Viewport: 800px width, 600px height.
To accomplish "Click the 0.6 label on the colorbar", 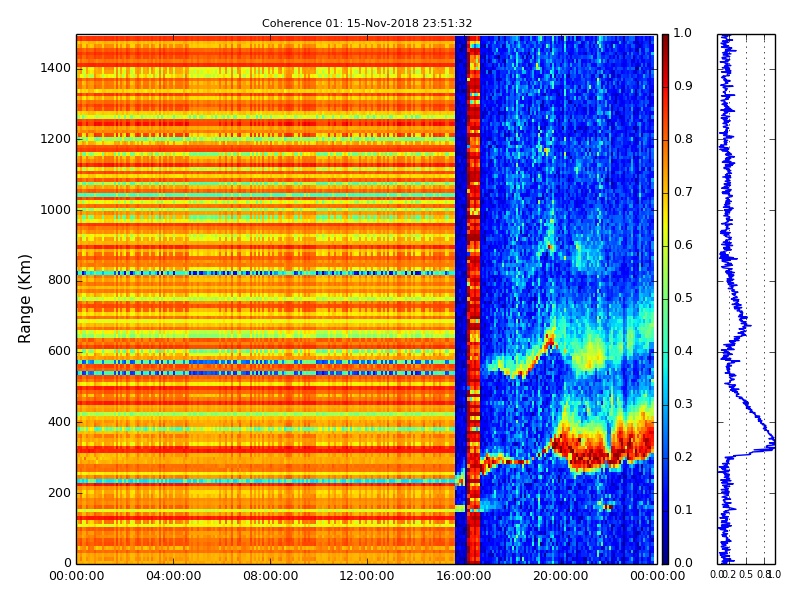I will tap(683, 245).
